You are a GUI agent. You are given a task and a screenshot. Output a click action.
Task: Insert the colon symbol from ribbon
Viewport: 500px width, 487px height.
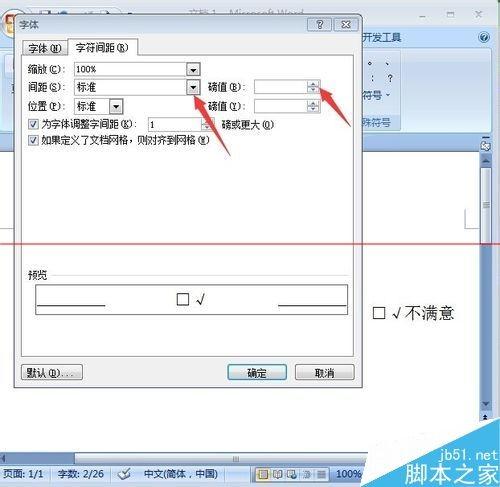[x=372, y=79]
